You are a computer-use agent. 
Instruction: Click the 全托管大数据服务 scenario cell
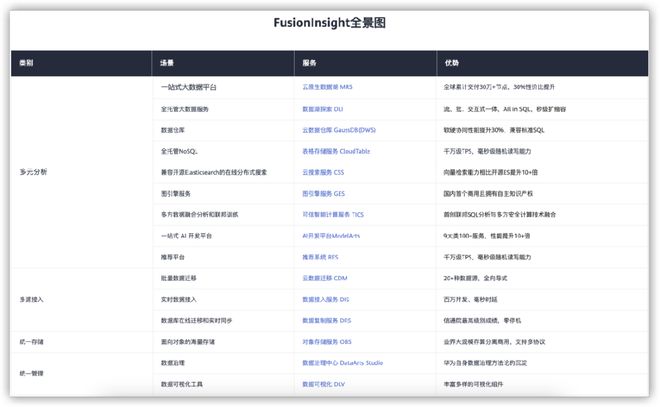point(184,109)
